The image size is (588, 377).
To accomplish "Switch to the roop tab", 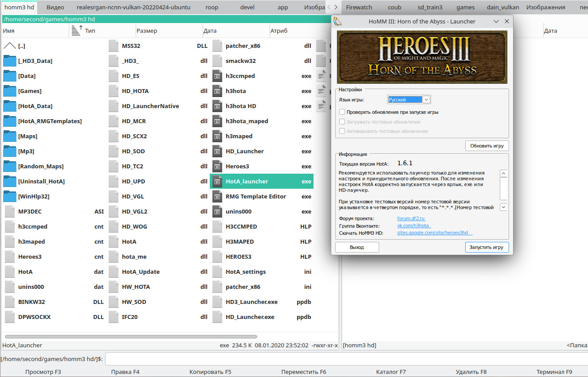I will click(212, 7).
